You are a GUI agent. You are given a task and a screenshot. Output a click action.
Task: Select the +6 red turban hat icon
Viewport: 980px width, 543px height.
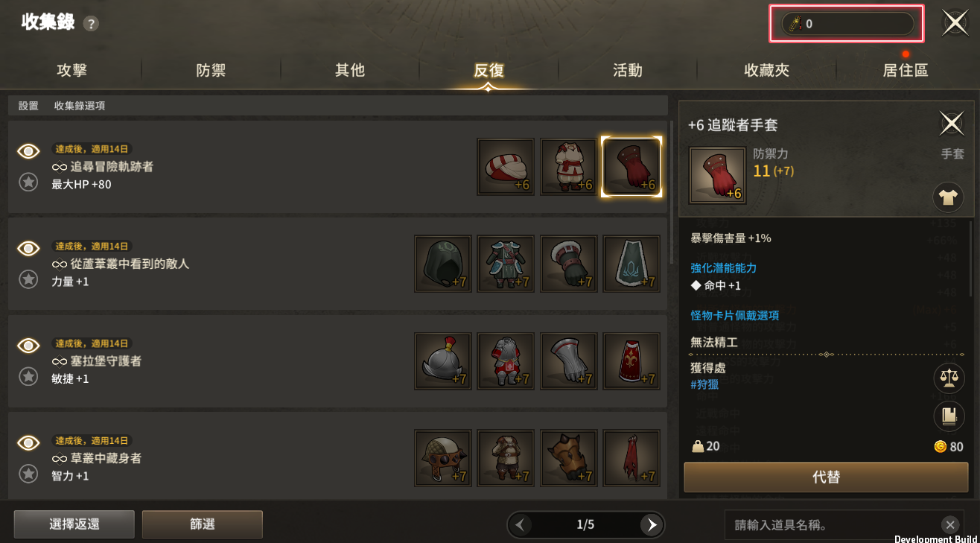[x=506, y=167]
